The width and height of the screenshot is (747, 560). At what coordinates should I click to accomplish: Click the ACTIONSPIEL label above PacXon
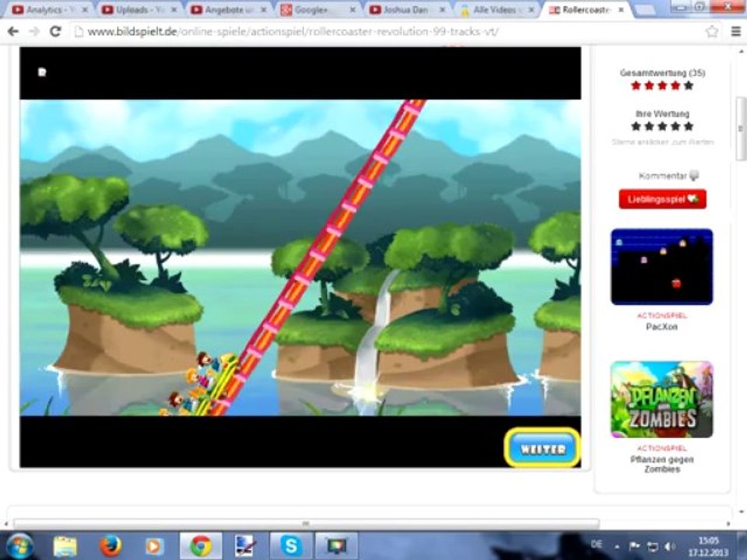661,316
